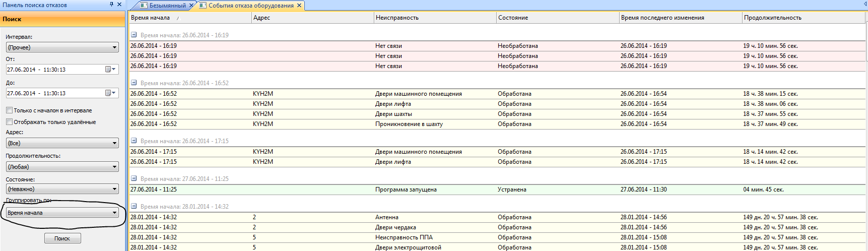Expand the Продолжительность dropdown
Viewport: 868px width, 251px height.
(x=114, y=167)
